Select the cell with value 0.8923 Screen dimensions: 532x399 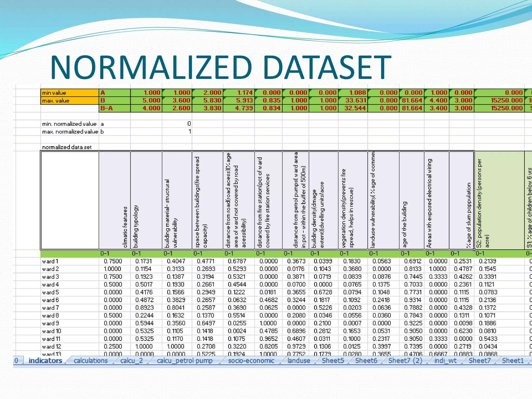click(146, 308)
